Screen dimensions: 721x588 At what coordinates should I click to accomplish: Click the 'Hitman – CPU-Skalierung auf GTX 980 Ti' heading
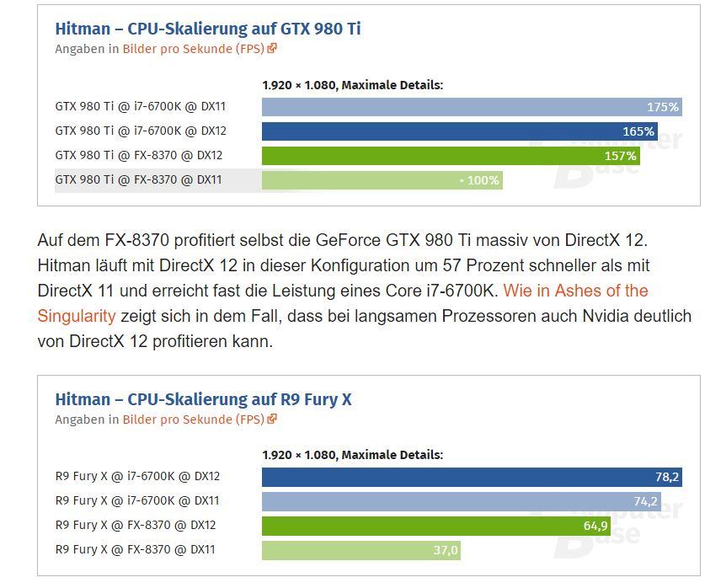(208, 28)
